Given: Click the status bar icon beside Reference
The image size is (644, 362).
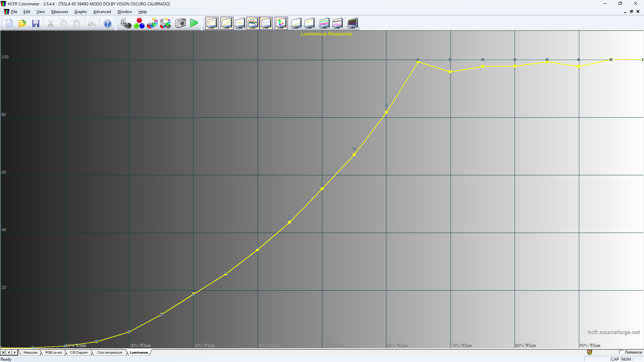Looking at the screenshot, I should [x=590, y=352].
